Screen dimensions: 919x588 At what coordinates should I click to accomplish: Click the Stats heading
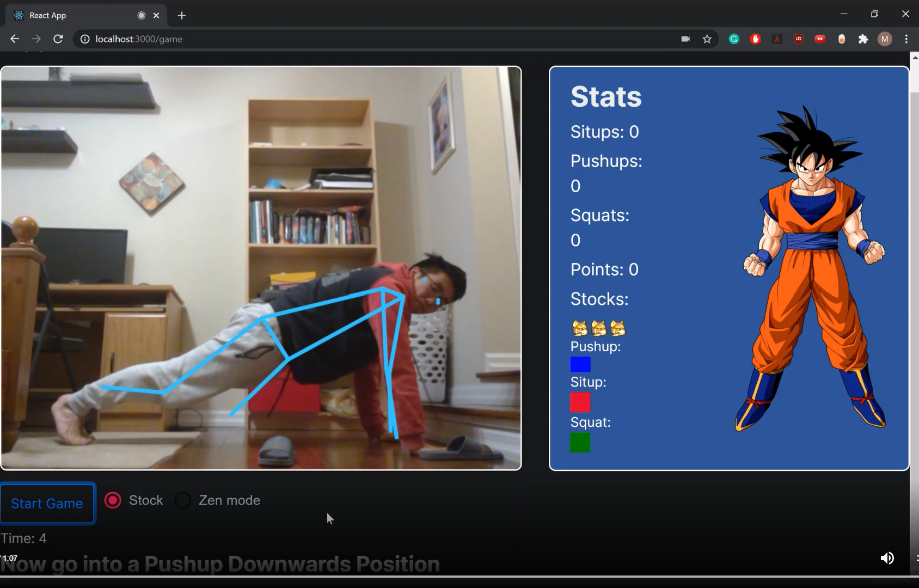coord(606,96)
